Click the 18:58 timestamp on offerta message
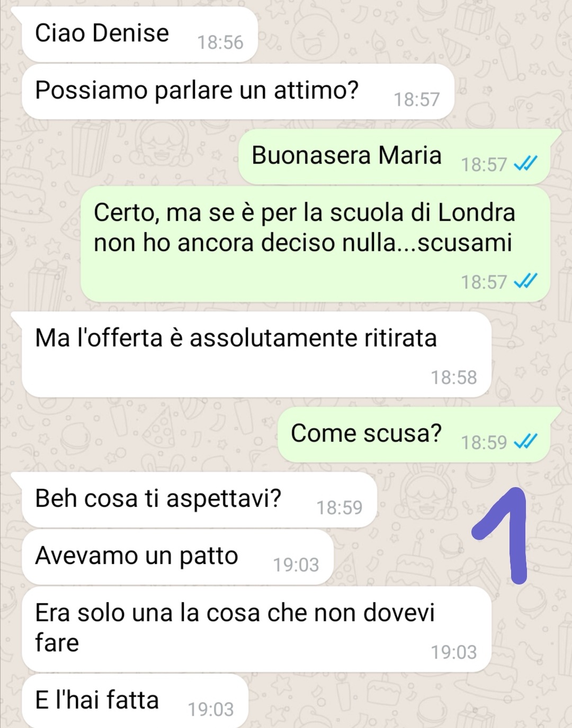 [x=454, y=378]
